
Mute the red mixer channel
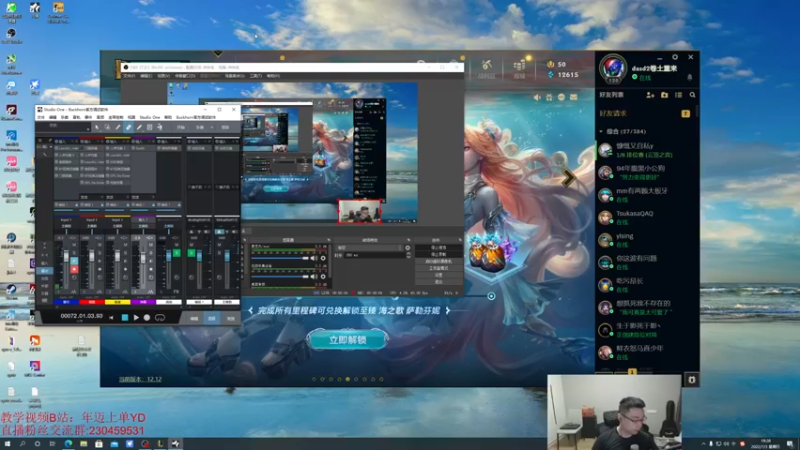tap(100, 245)
